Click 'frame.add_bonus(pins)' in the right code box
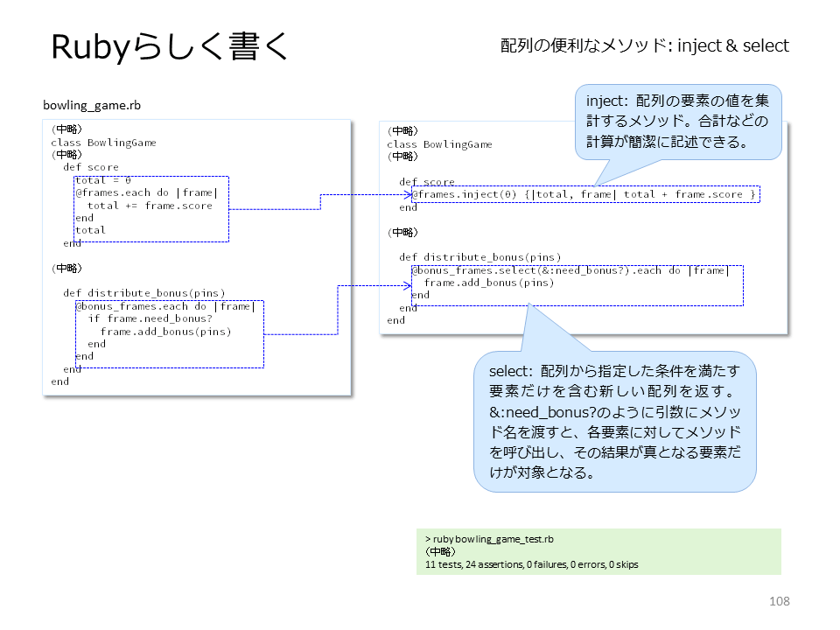The image size is (840, 630). [x=489, y=283]
